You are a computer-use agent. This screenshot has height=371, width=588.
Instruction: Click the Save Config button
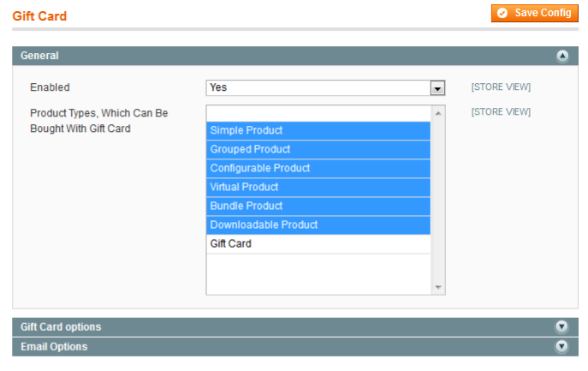click(535, 14)
